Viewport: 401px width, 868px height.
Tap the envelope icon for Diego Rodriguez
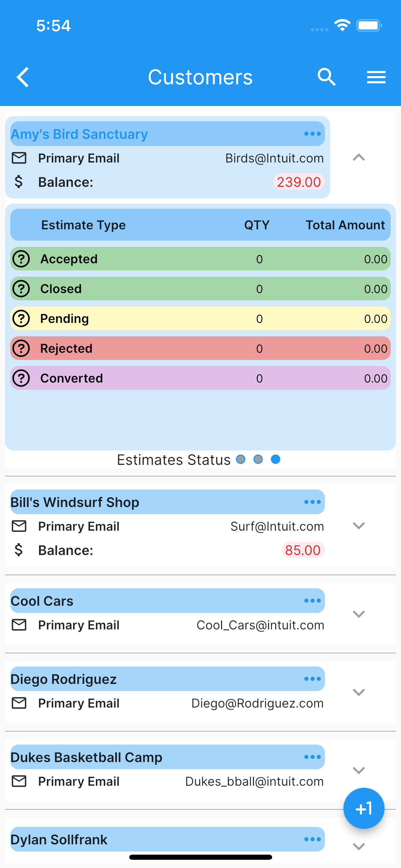click(19, 703)
